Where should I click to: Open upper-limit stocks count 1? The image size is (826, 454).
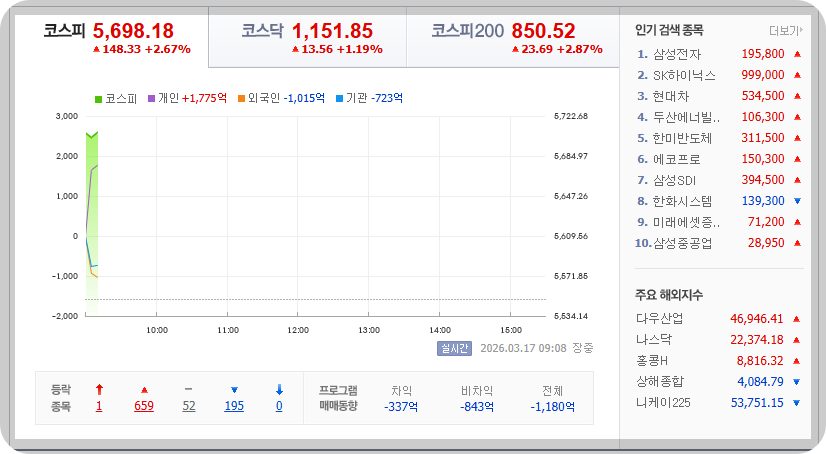coord(99,406)
